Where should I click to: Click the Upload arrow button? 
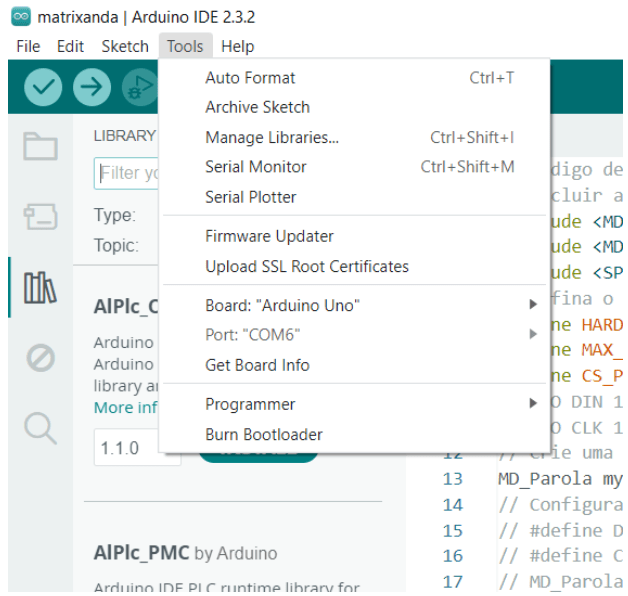(92, 87)
